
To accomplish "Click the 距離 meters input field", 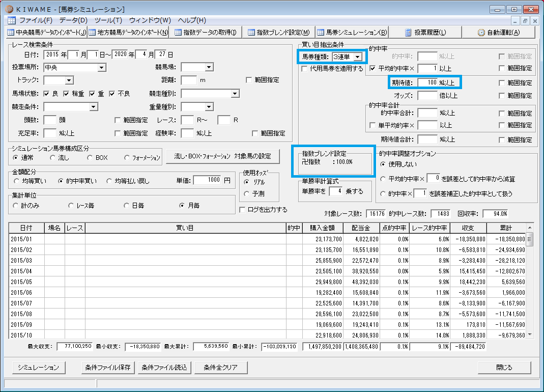I will 189,80.
